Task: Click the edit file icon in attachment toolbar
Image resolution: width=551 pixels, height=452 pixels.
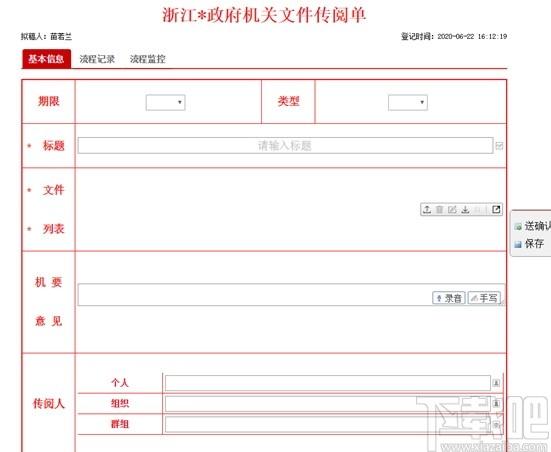Action: (x=452, y=210)
